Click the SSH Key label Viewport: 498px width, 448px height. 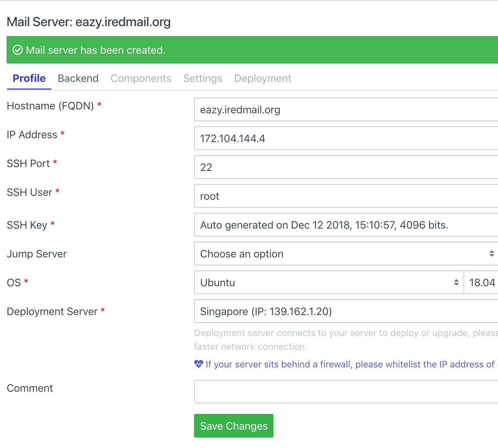[27, 225]
